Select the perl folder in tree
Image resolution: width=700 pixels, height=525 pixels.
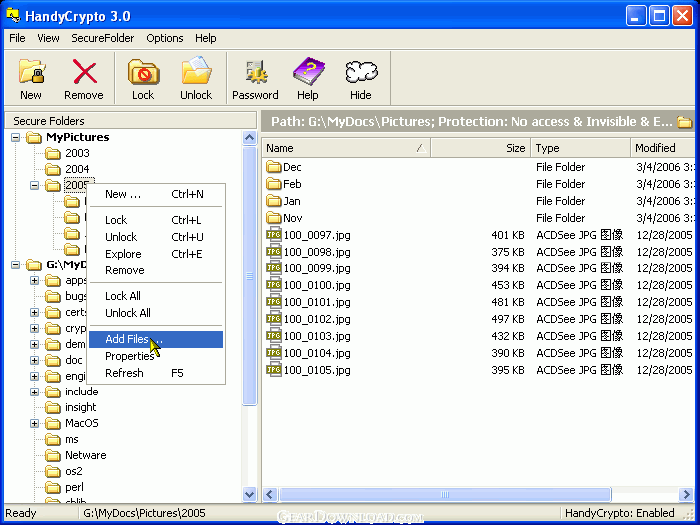[x=65, y=488]
